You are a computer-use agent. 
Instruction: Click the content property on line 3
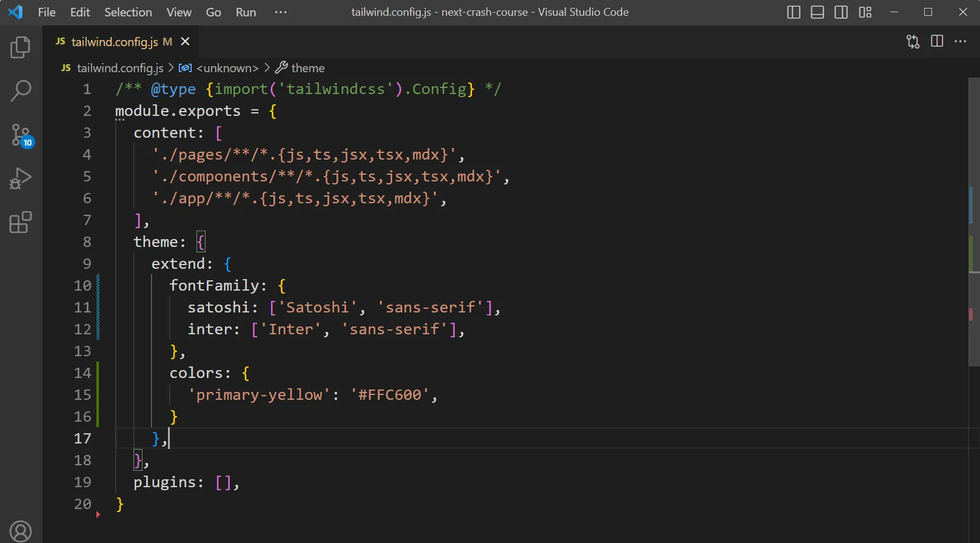pos(164,133)
